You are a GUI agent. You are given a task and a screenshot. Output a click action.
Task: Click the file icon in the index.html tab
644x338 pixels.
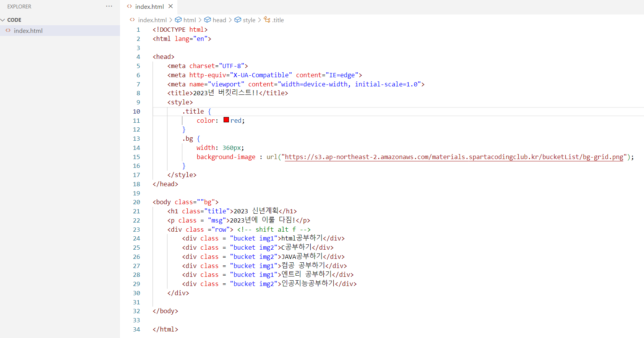point(130,6)
